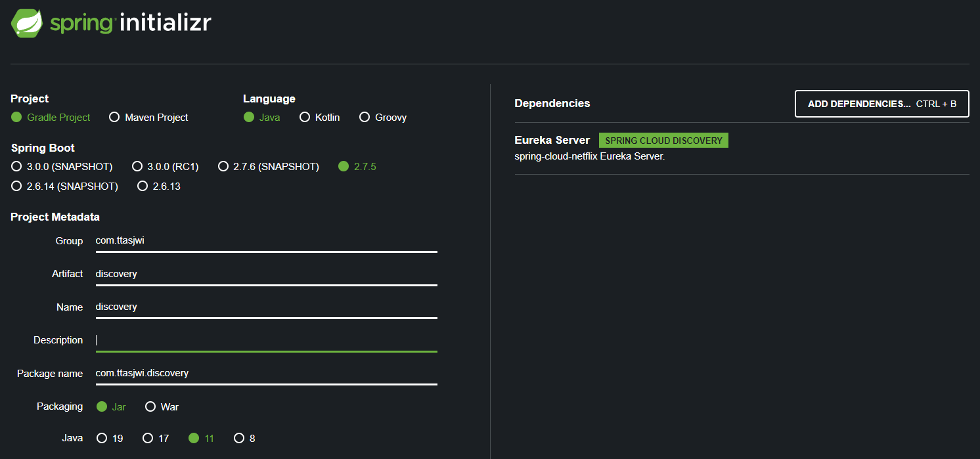980x459 pixels.
Task: Select Spring Boot 3.0.0 (SNAPSHOT)
Action: click(x=62, y=167)
